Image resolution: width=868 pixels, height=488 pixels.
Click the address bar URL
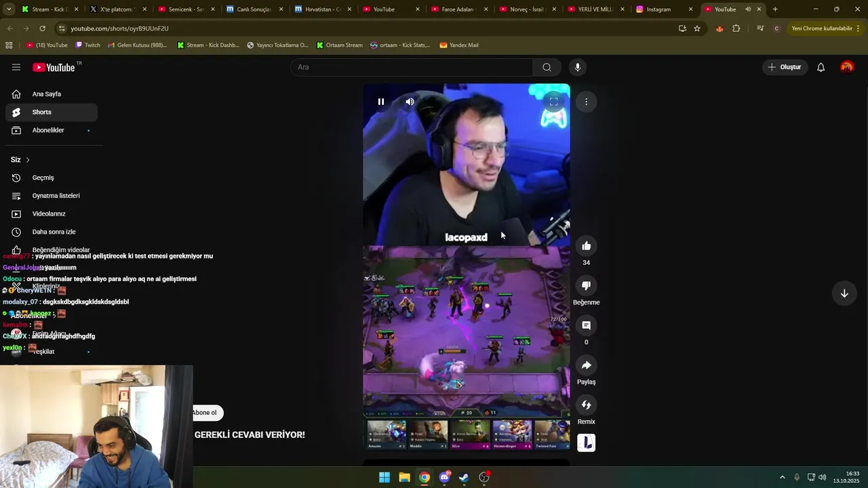pos(119,28)
